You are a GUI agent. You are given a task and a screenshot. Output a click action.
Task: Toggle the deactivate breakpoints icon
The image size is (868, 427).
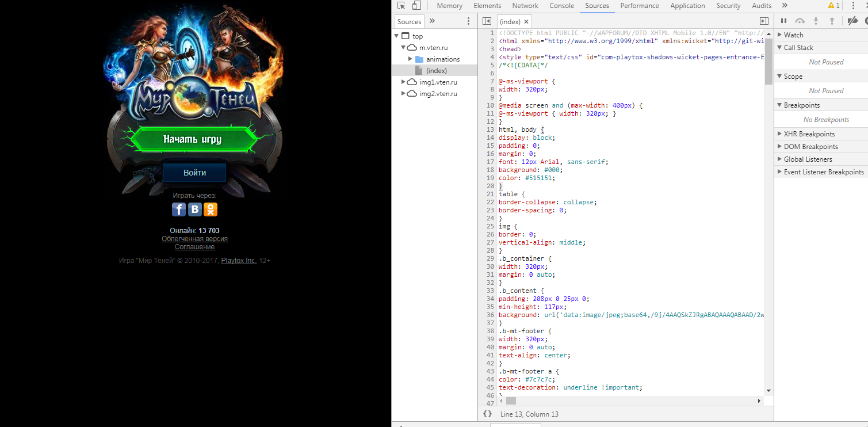(852, 21)
